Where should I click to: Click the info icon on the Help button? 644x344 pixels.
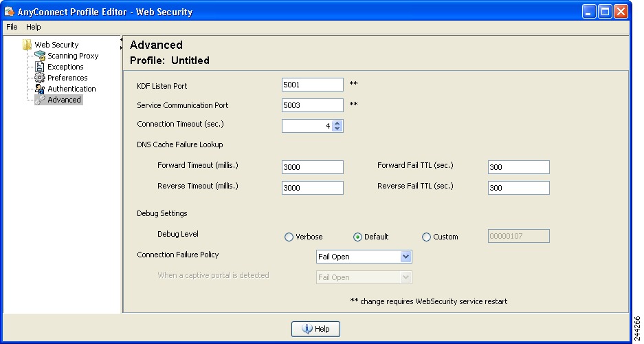(307, 329)
